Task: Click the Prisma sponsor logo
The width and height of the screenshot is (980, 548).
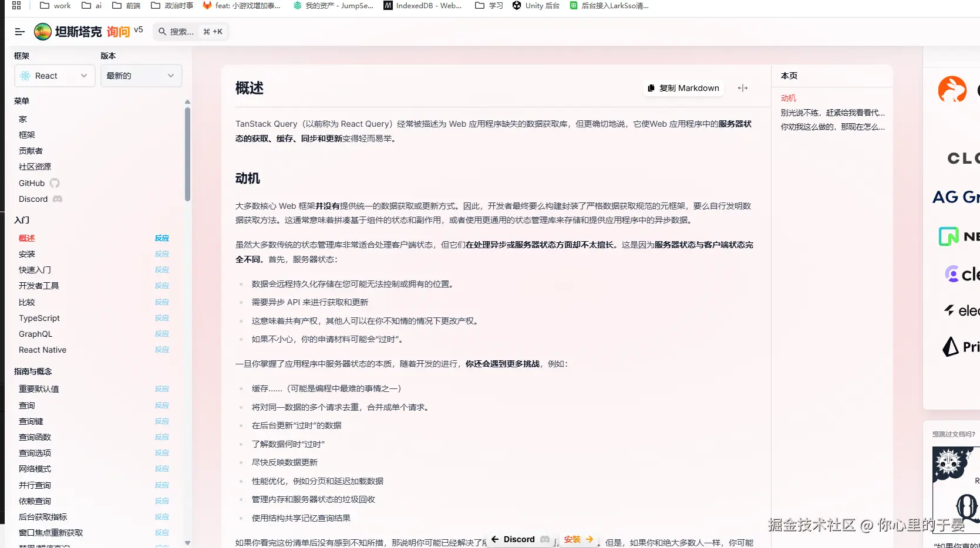Action: coord(950,347)
